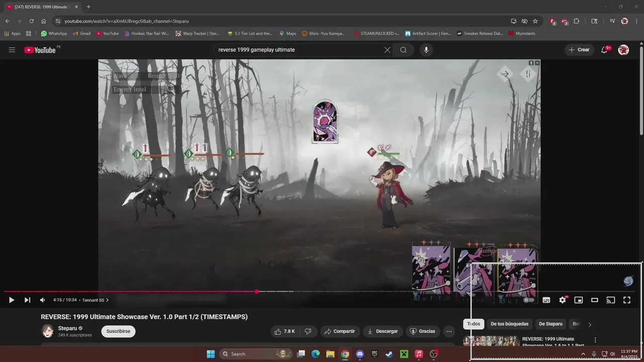The image size is (644, 362).
Task: Select De Steparu filter chip
Action: coord(551,324)
